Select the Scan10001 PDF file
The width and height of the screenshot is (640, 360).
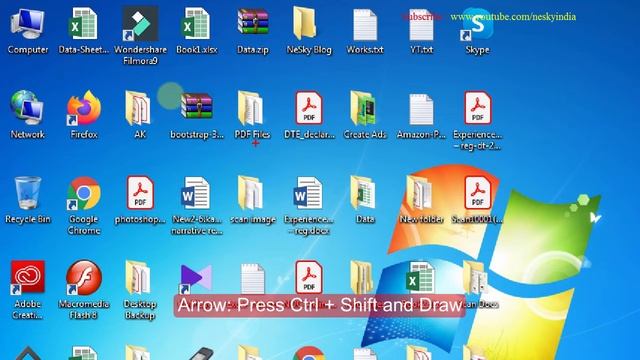(478, 193)
